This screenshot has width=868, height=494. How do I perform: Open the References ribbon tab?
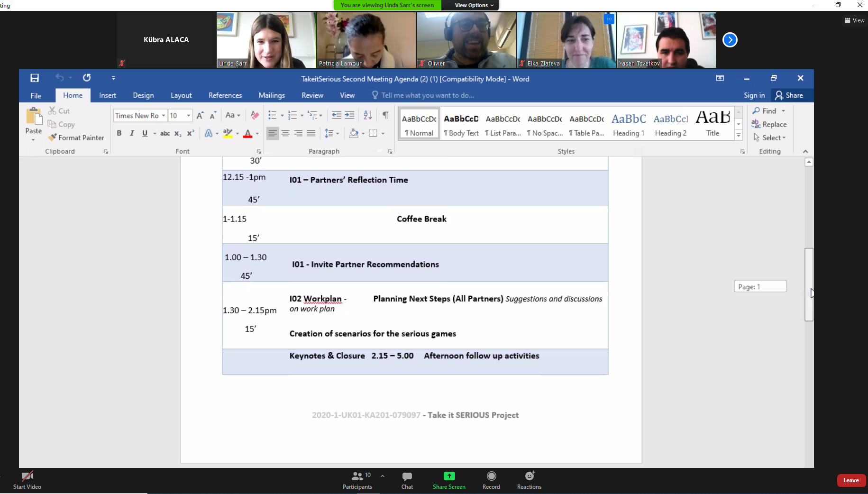pyautogui.click(x=225, y=95)
